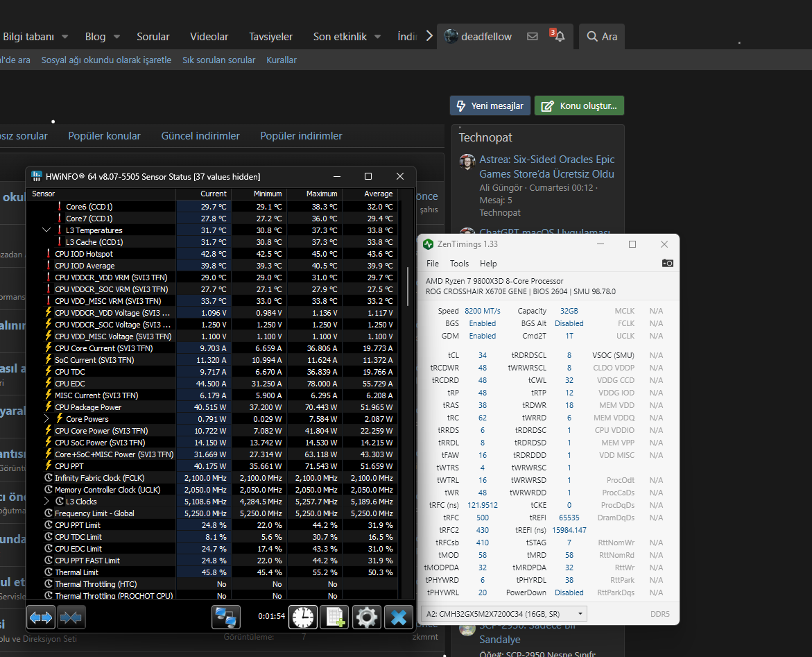The height and width of the screenshot is (657, 812).
Task: Select the CPU PPT sensor row
Action: pyautogui.click(x=212, y=466)
